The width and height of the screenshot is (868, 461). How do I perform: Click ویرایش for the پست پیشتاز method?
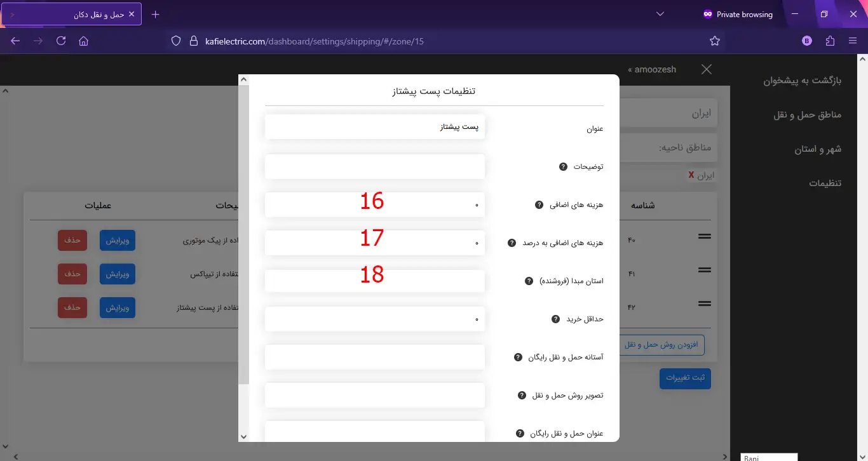117,307
